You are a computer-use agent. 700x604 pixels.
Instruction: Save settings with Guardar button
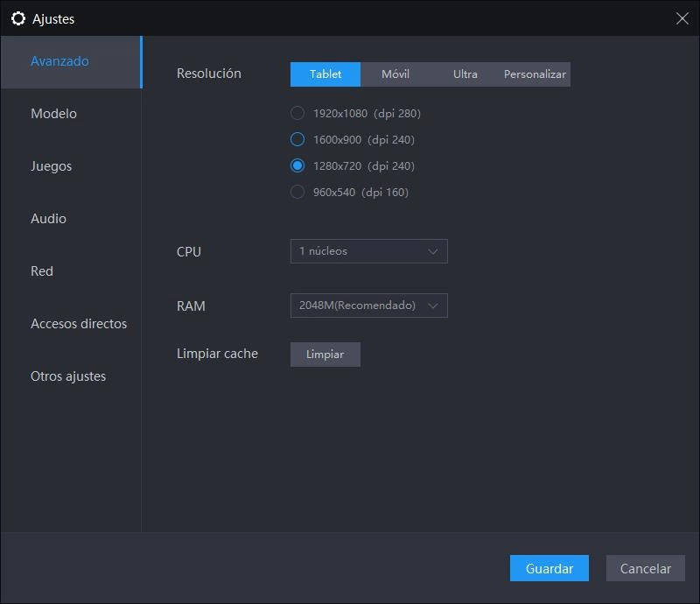coord(549,568)
